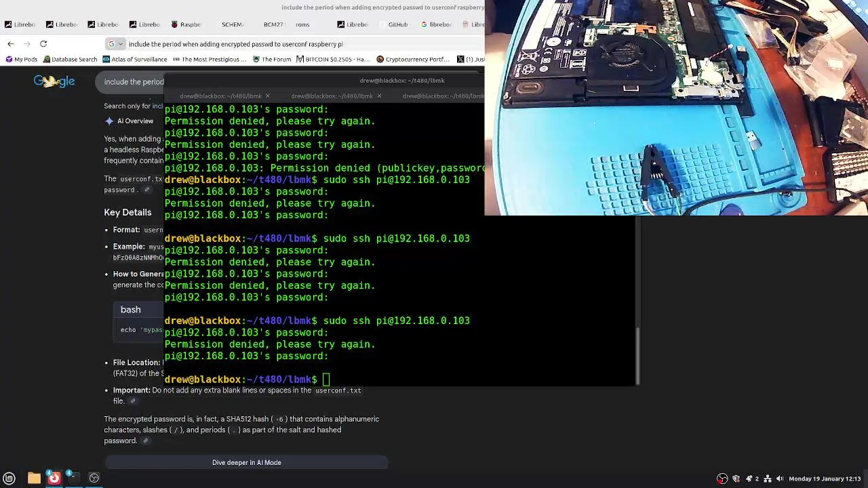Screen dimensions: 868x488
Task: Open the BITCOIN $0.2505 bookmark
Action: 333,59
